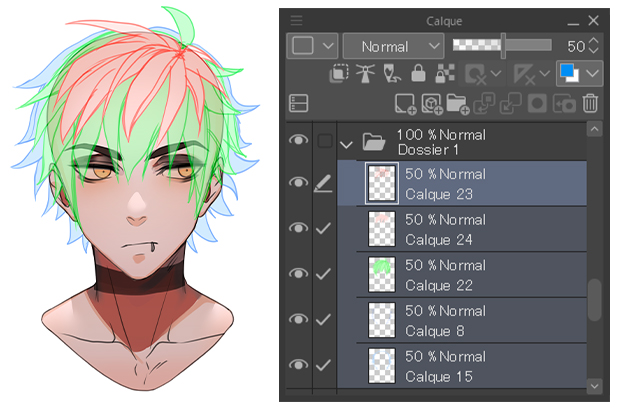Open the Normal blending mode dropdown

click(x=393, y=46)
